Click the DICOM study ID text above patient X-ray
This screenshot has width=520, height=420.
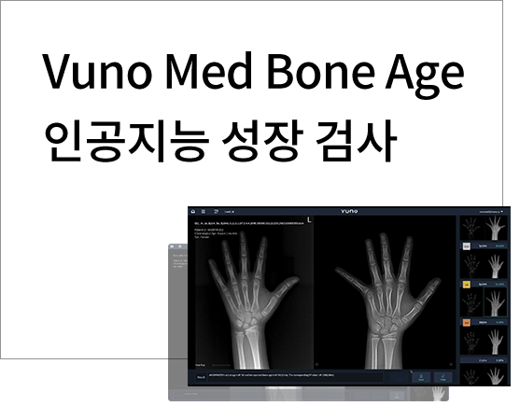pos(249,224)
